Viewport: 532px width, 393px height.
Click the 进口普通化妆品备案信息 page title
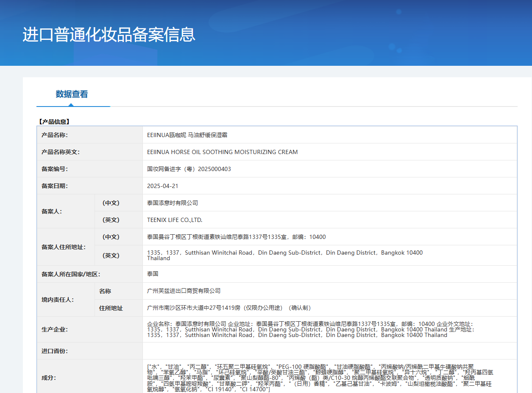pyautogui.click(x=109, y=35)
